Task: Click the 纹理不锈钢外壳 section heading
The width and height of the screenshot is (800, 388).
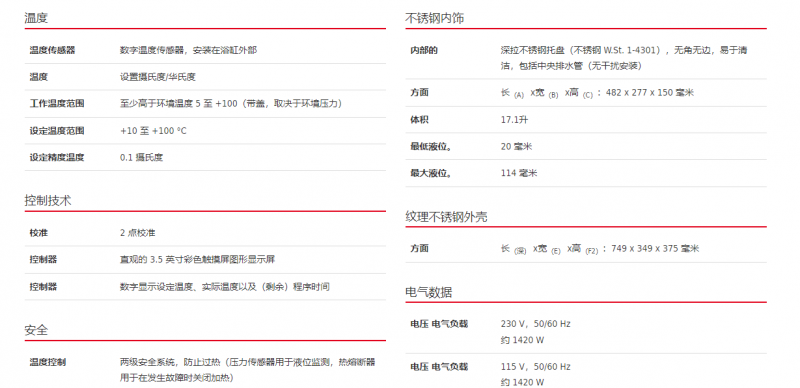Action: click(446, 217)
